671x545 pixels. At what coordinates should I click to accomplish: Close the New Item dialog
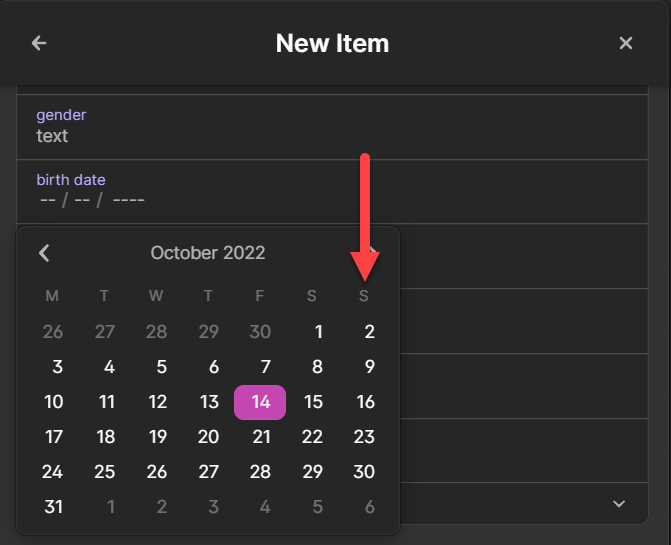(626, 43)
